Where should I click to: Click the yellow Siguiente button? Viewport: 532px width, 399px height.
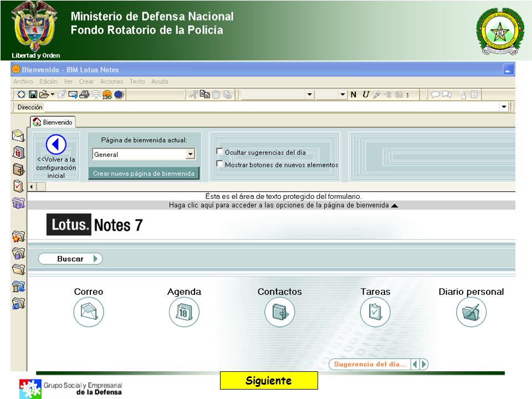tap(269, 380)
